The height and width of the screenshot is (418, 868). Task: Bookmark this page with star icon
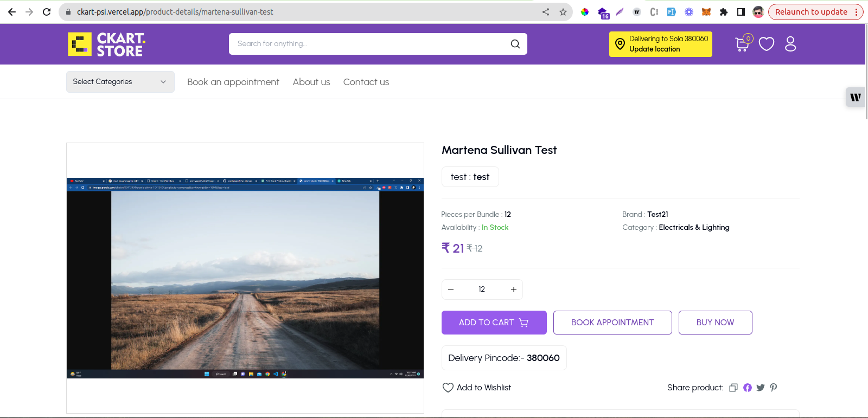(x=563, y=12)
